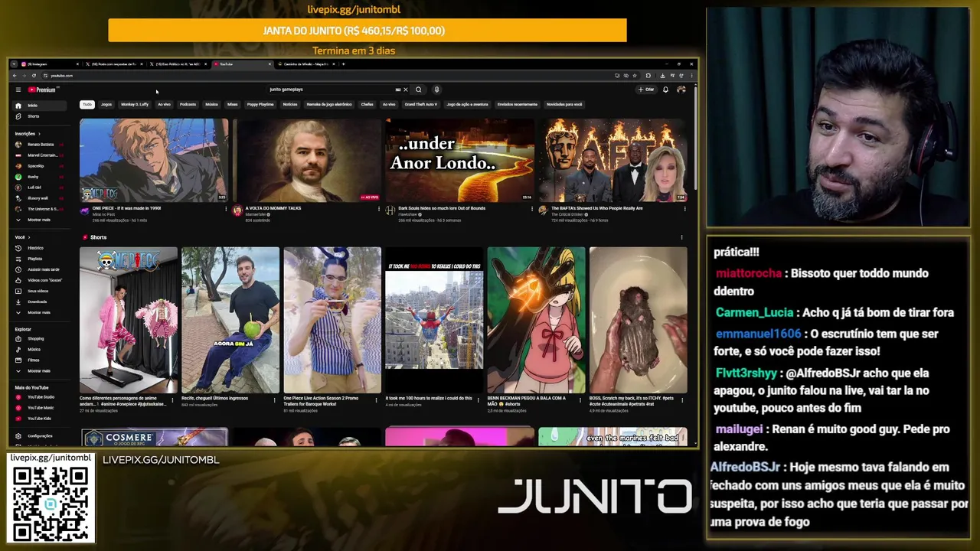Reload the page in the browser
This screenshot has height=551, width=980.
(x=34, y=76)
